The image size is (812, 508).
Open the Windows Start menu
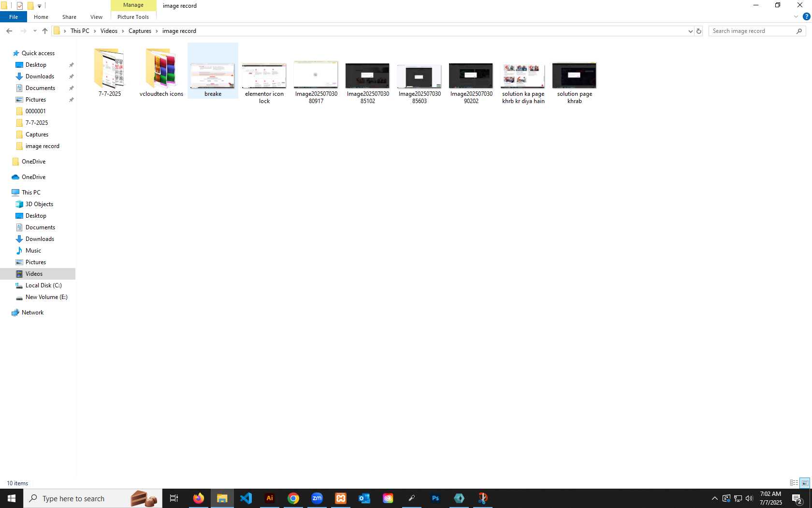click(x=12, y=498)
